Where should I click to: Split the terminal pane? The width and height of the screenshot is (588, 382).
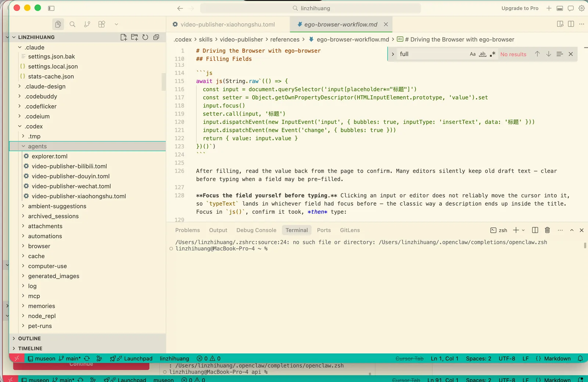(x=535, y=230)
